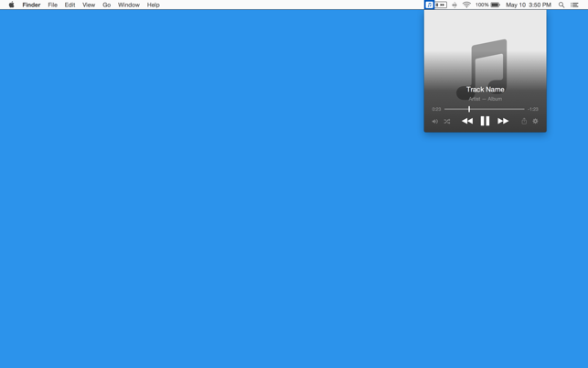Open the player settings gear
This screenshot has width=588, height=368.
coord(536,121)
